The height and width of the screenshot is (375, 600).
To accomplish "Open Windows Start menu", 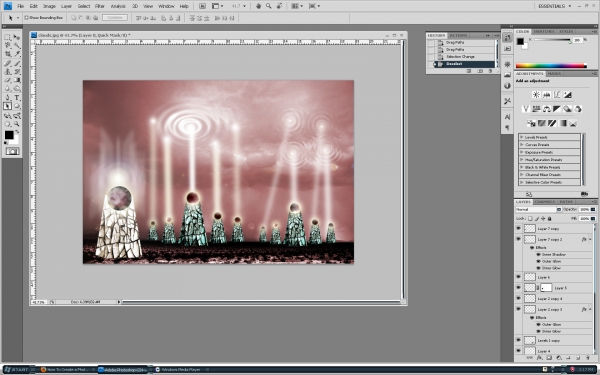I will click(16, 370).
